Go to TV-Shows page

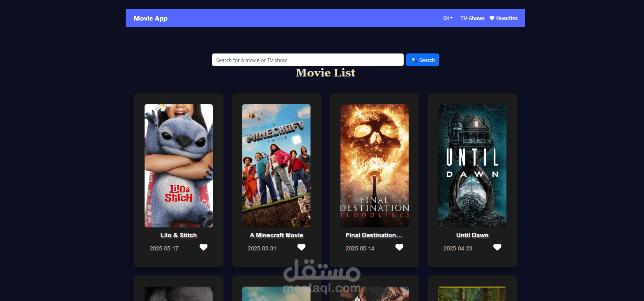pyautogui.click(x=472, y=18)
